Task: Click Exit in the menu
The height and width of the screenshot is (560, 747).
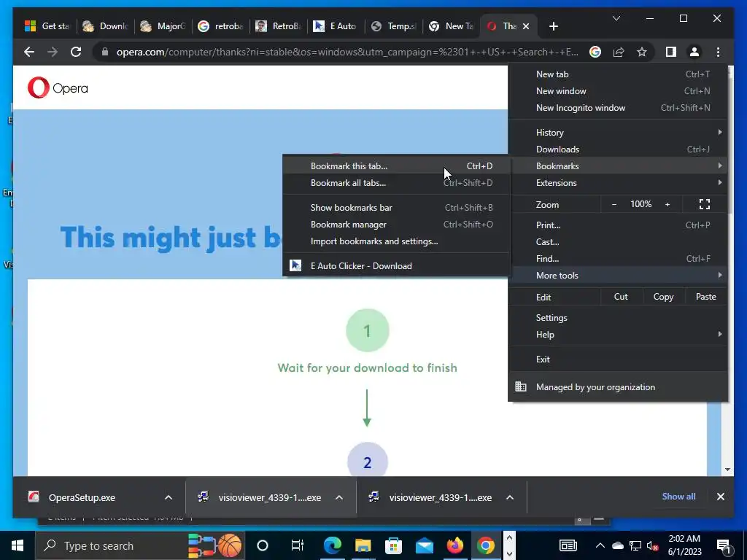Action: 618,359
